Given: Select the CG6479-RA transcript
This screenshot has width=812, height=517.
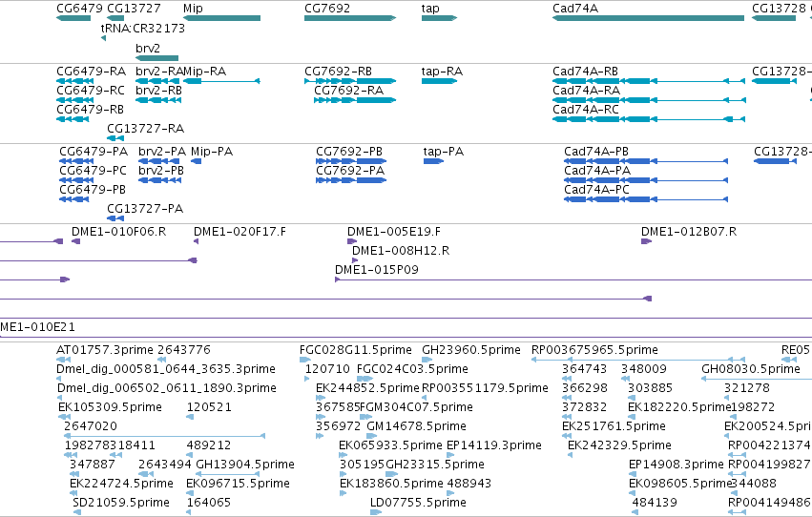Looking at the screenshot, I should [x=74, y=81].
